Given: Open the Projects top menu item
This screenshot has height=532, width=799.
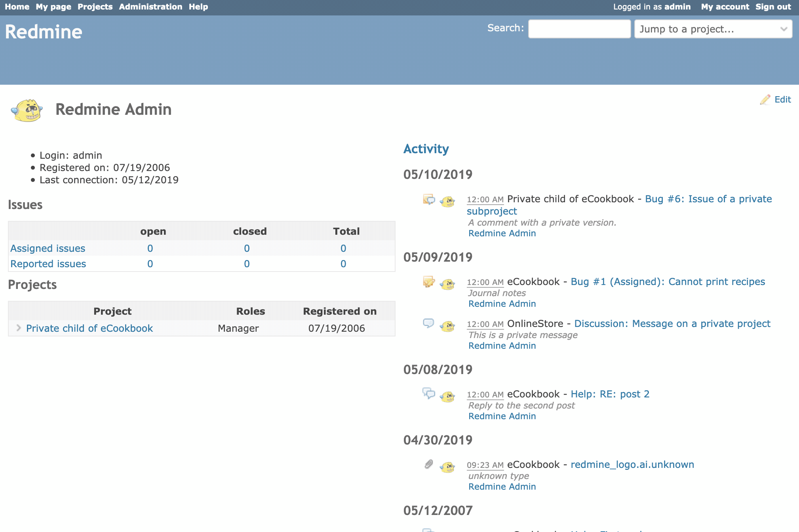Looking at the screenshot, I should pos(95,7).
